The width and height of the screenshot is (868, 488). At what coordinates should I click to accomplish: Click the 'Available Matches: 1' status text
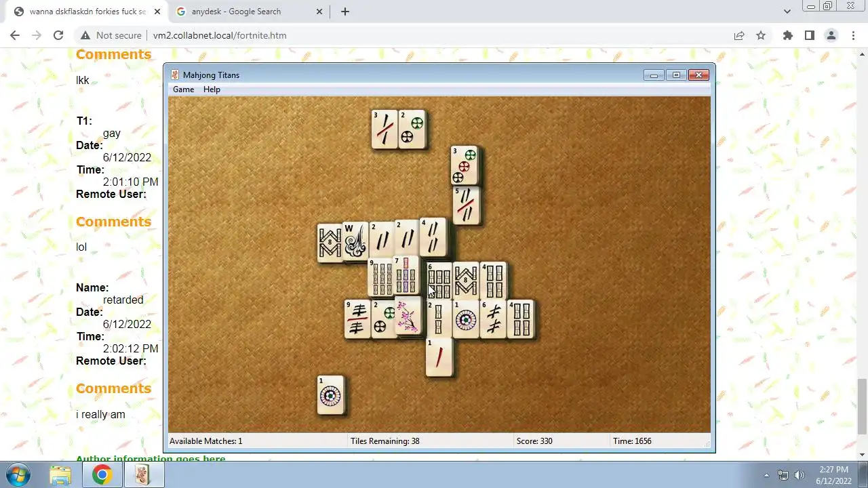(206, 441)
